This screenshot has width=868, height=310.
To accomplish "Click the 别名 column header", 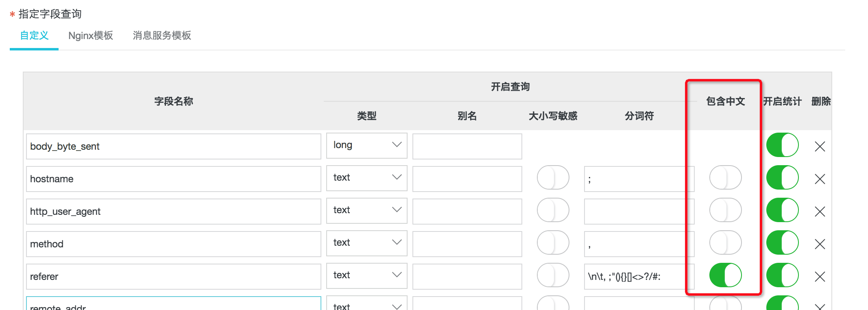I will 467,116.
